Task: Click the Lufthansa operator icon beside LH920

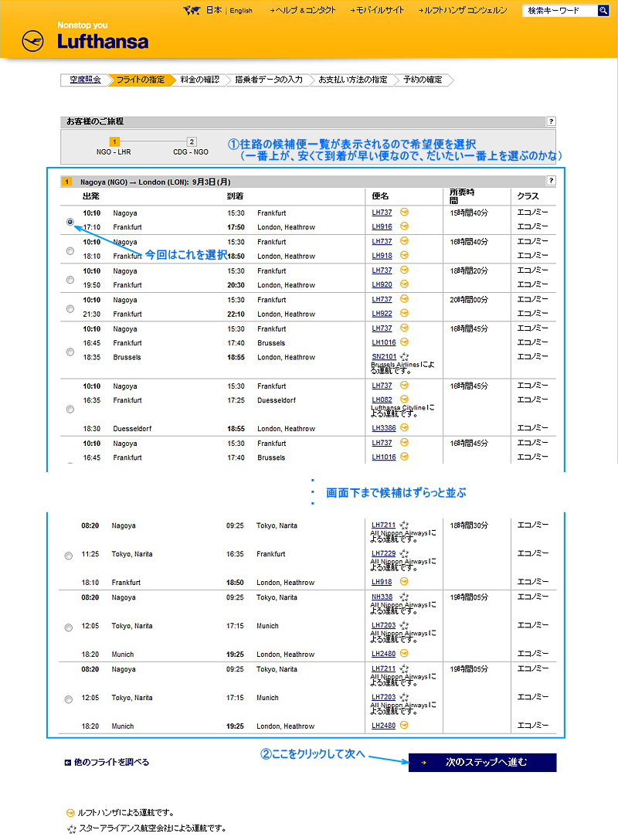Action: click(x=404, y=284)
